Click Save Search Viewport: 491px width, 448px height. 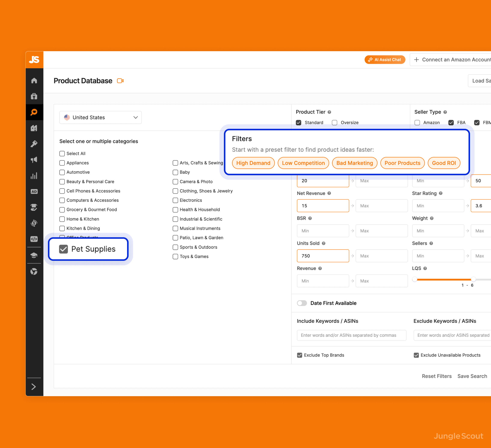(472, 376)
